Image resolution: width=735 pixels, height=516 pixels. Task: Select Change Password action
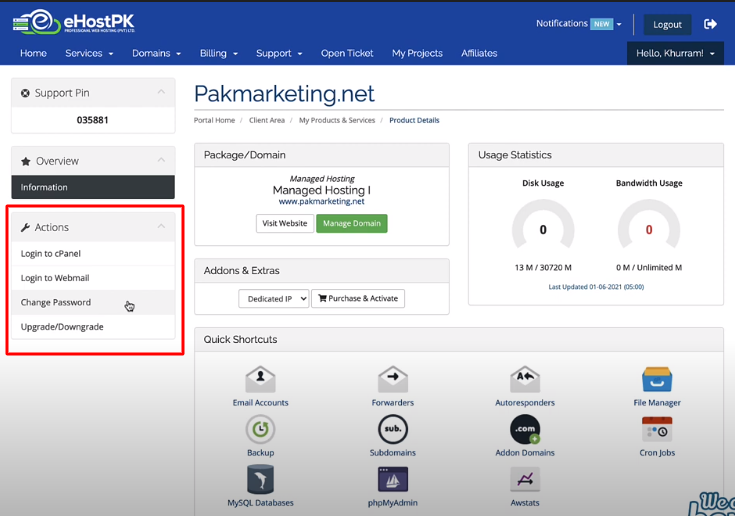pyautogui.click(x=93, y=302)
